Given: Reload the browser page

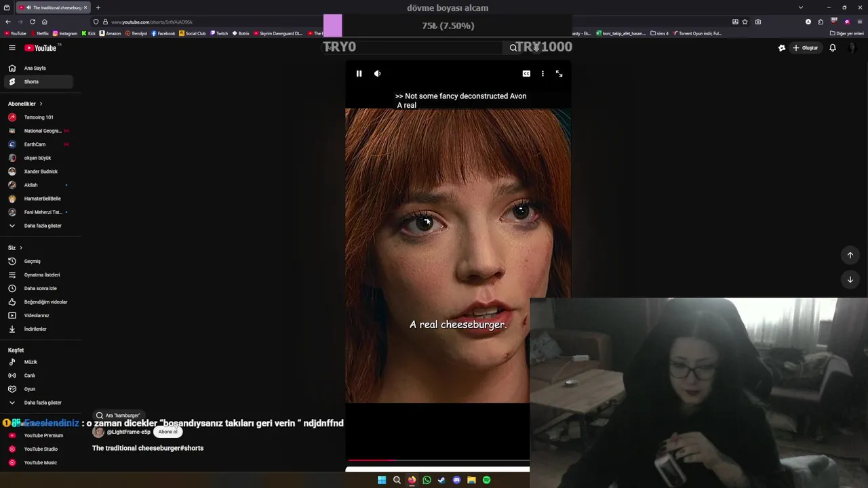Looking at the screenshot, I should coord(32,22).
